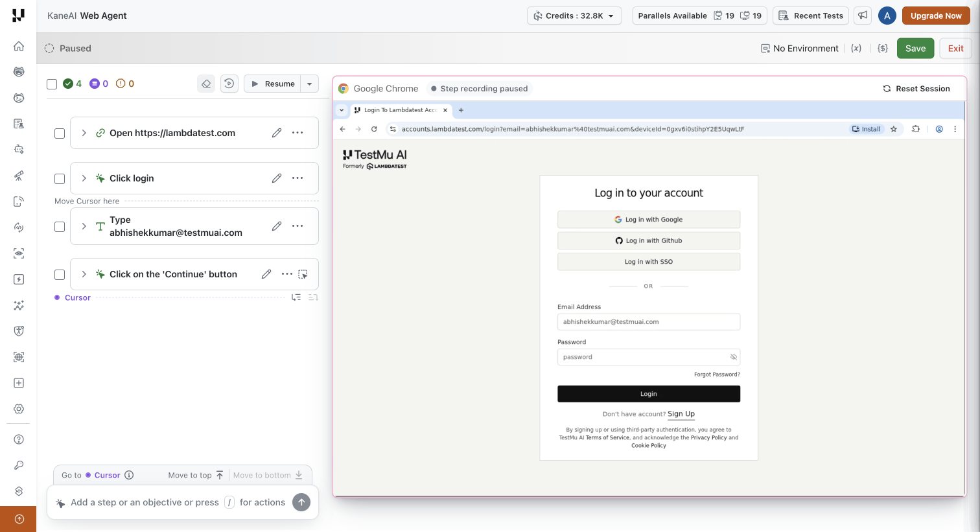
Task: Click the announcements megaphone icon
Action: coord(863,16)
